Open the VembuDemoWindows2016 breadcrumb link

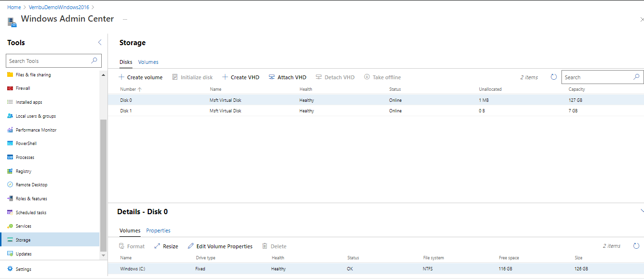(59, 7)
